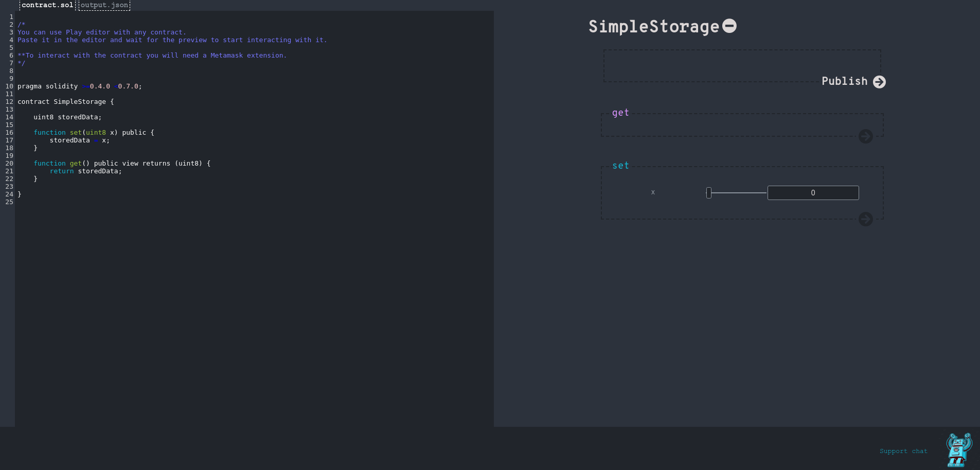This screenshot has width=980, height=470.
Task: Click the SimpleStorage contract title
Action: pyautogui.click(x=653, y=27)
